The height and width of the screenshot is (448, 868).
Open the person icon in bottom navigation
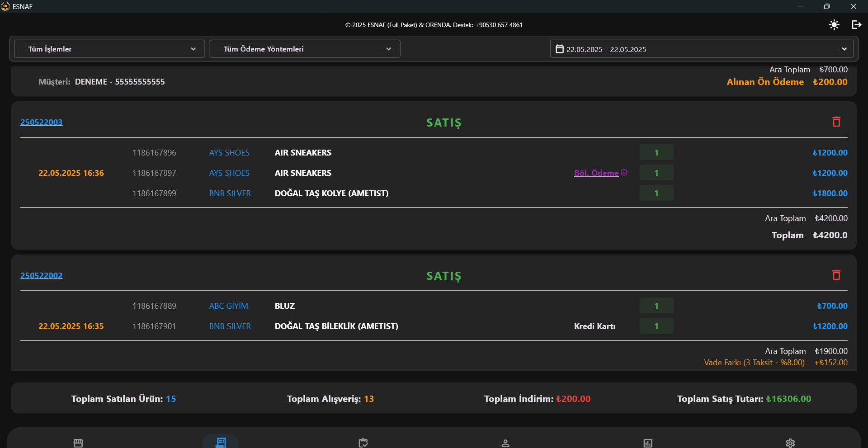point(505,443)
